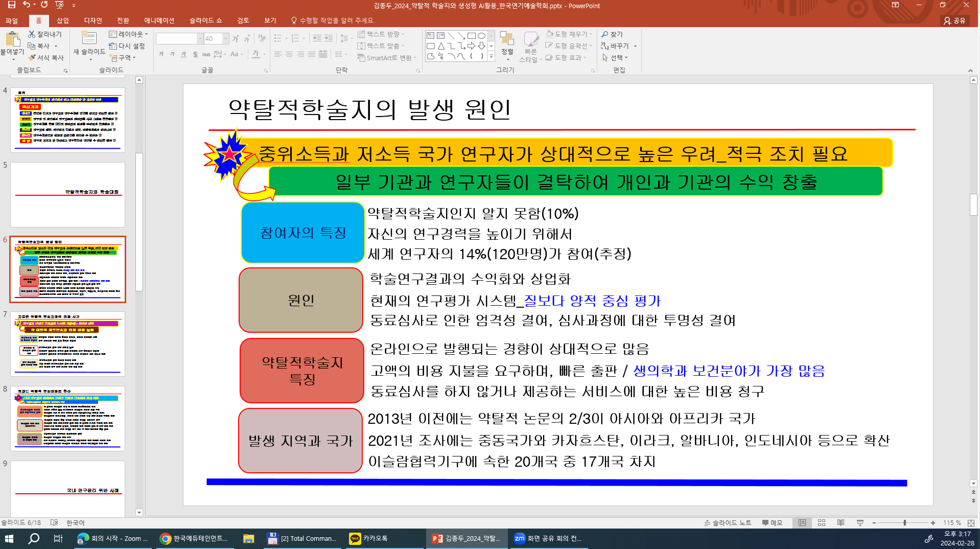This screenshot has height=549, width=980.
Task: Click the Reset (다시 설정) slide button
Action: click(x=127, y=46)
